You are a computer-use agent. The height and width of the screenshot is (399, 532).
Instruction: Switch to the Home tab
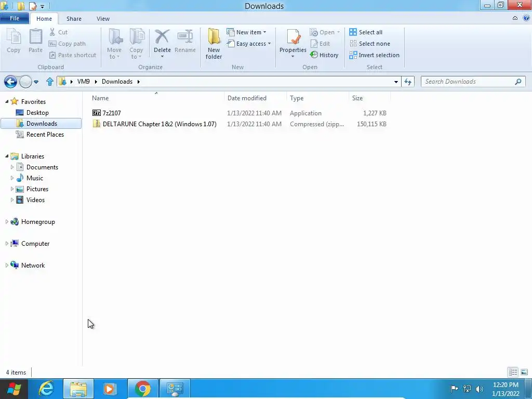(x=44, y=19)
